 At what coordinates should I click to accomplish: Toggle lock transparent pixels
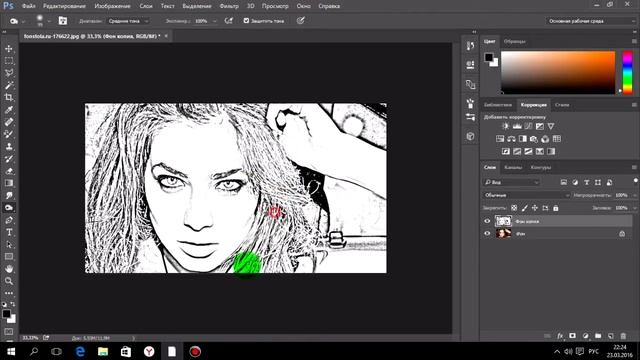(514, 208)
